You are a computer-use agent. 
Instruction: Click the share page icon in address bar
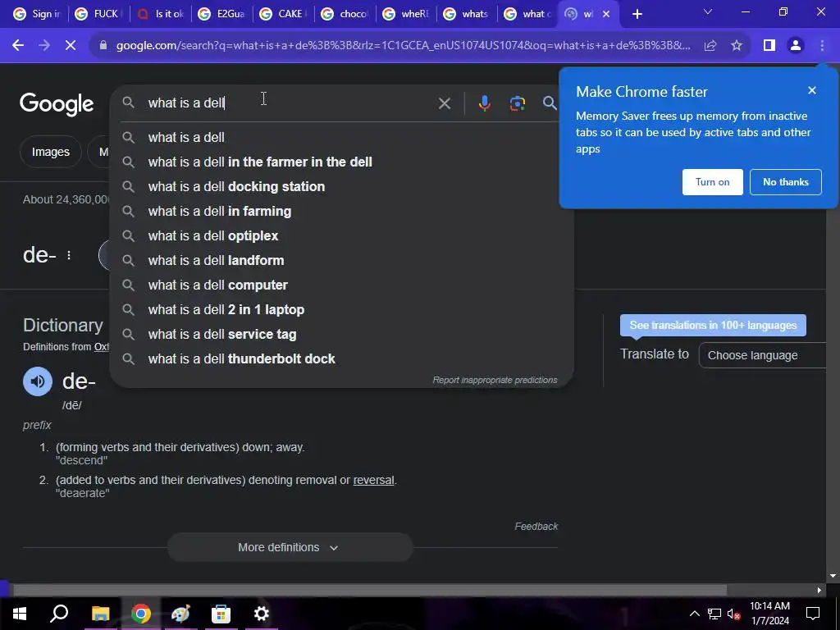(x=710, y=46)
